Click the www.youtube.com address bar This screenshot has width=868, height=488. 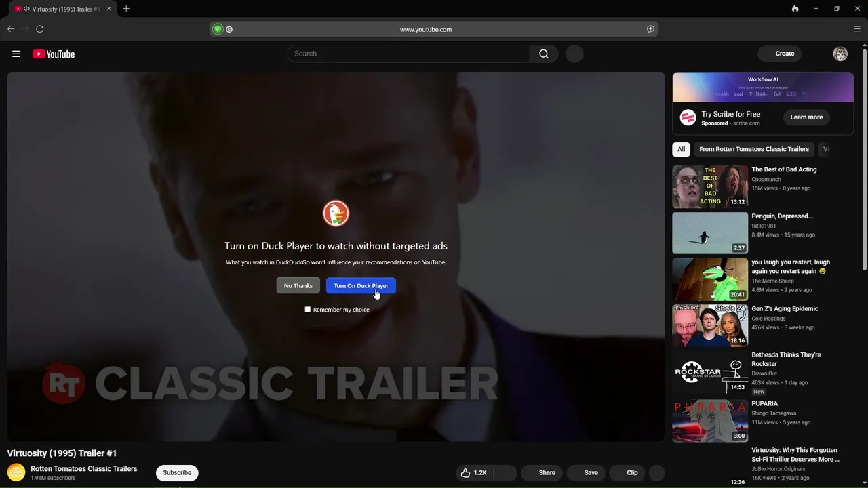(434, 29)
